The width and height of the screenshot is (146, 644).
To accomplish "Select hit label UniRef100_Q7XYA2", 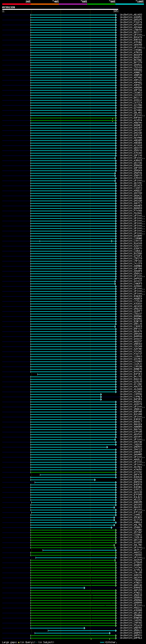I will click(x=131, y=472).
